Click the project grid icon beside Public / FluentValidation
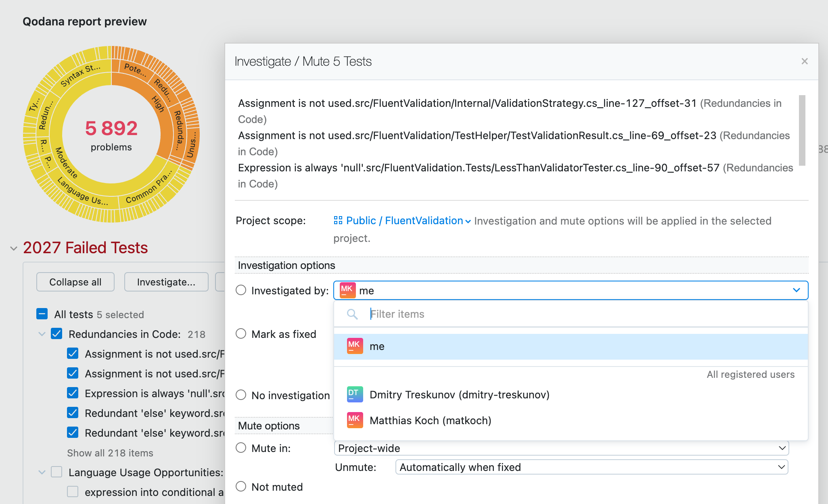Viewport: 828px width, 504px height. coord(338,220)
